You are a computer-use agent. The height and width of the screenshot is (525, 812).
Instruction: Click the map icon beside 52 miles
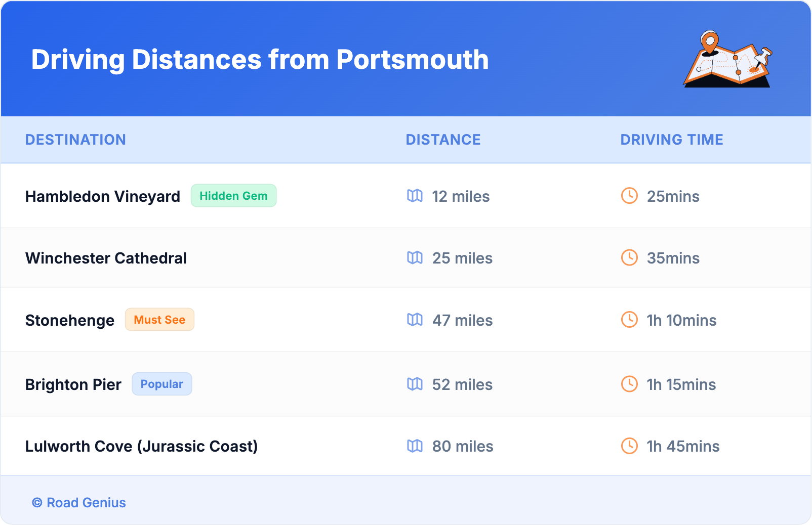[415, 384]
